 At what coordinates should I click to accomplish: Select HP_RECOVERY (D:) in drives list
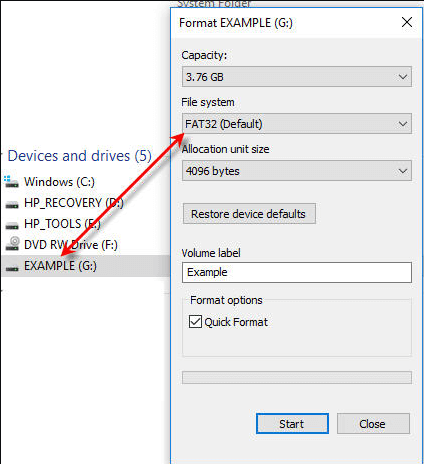click(74, 203)
